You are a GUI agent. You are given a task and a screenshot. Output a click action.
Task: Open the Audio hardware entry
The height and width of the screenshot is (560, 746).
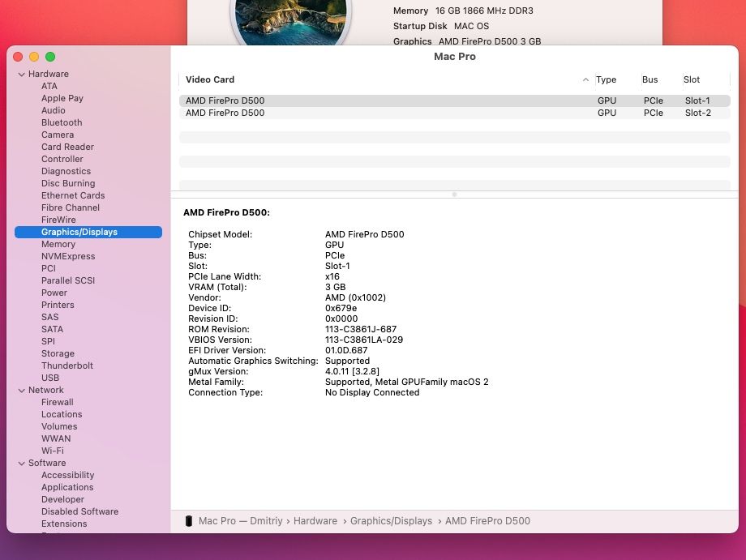54,110
